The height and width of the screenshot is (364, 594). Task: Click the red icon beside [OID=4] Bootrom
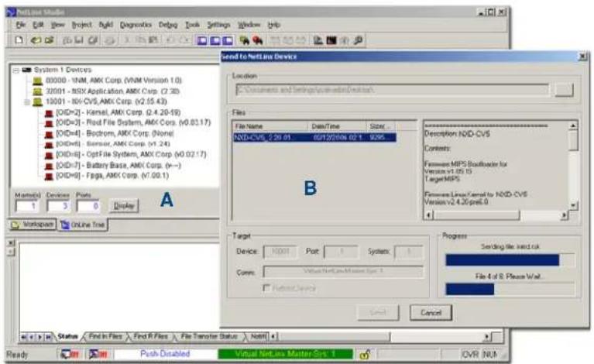coord(49,134)
